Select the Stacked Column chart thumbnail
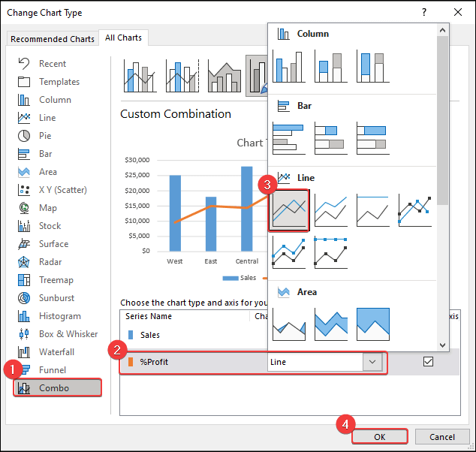This screenshot has height=452, width=476. (x=331, y=66)
